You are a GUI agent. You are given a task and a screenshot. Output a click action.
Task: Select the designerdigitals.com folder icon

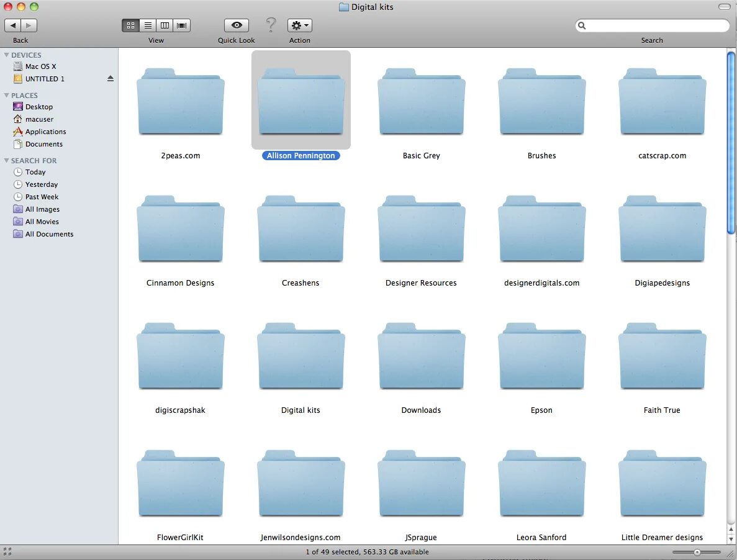click(542, 229)
